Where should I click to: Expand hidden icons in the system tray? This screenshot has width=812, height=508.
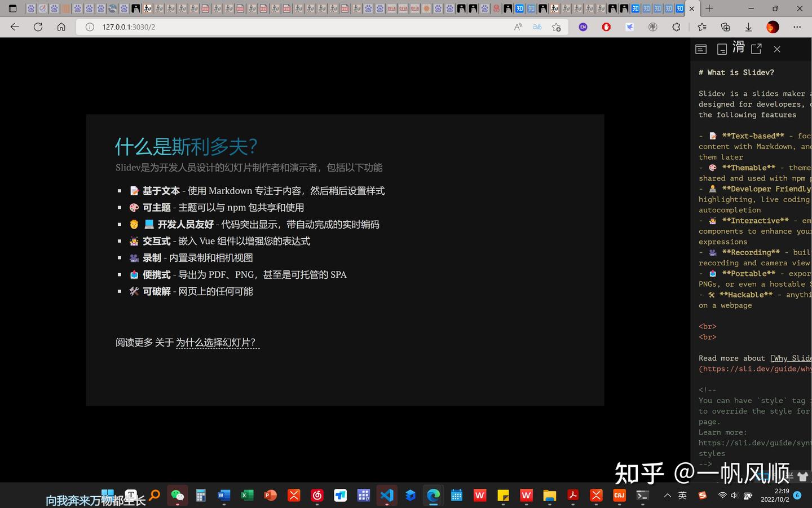[667, 495]
